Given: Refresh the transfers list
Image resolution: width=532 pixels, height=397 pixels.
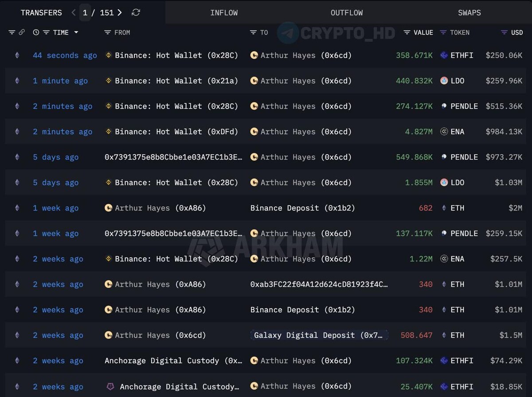Looking at the screenshot, I should (136, 12).
